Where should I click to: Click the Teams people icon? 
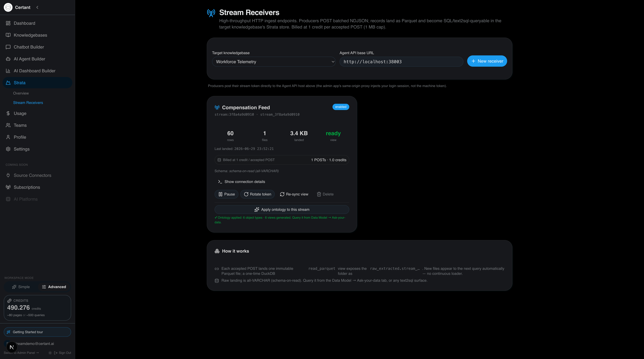click(x=8, y=125)
